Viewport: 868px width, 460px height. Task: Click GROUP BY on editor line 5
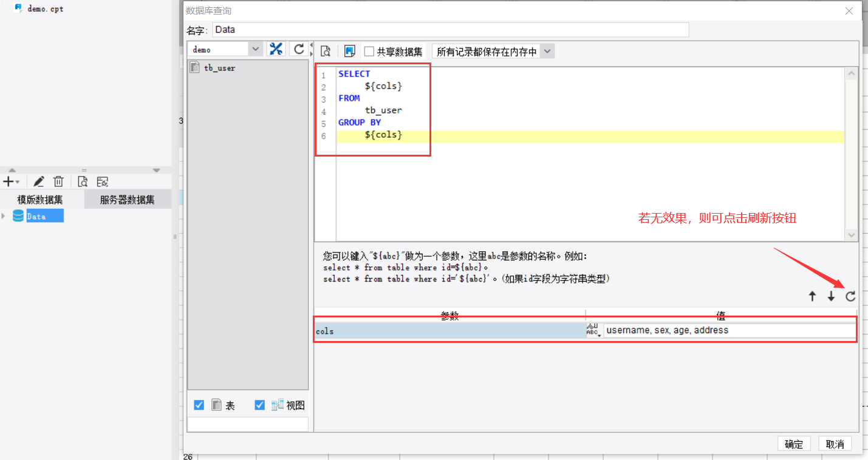coord(360,123)
